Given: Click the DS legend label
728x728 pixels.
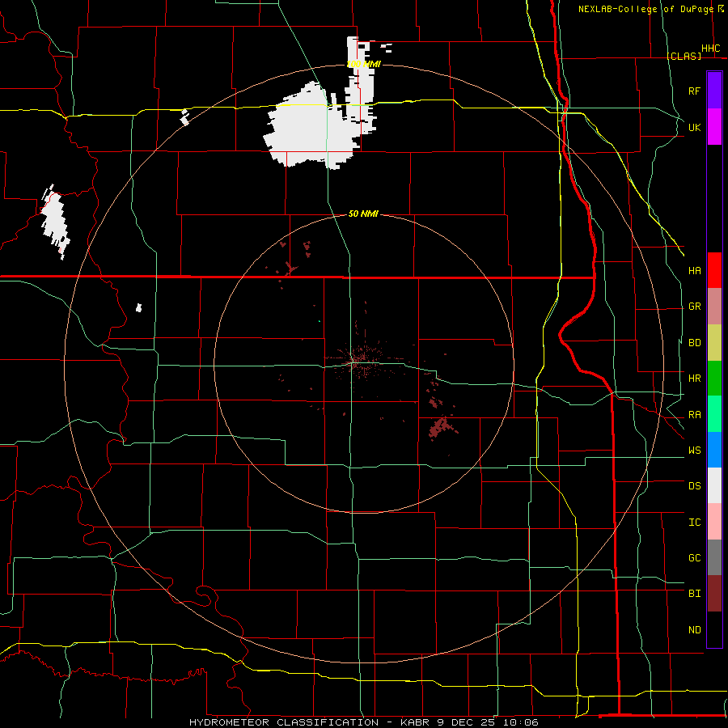Looking at the screenshot, I should click(x=694, y=486).
